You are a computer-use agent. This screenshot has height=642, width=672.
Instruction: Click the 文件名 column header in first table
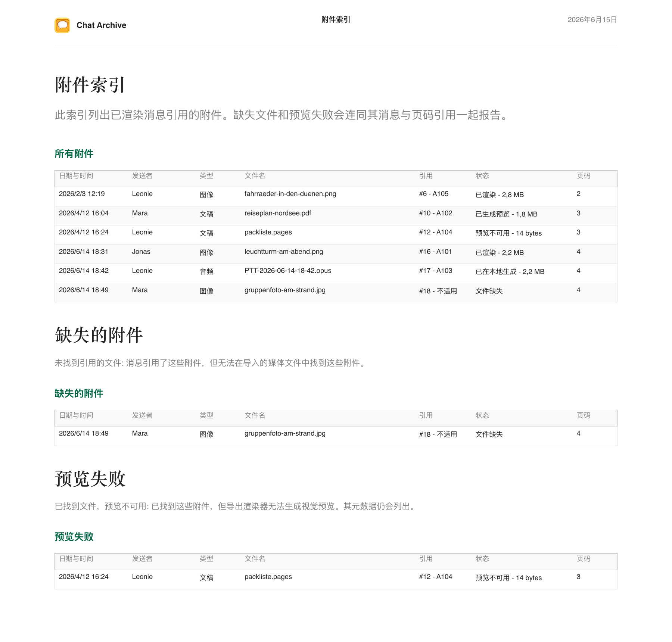pos(255,176)
